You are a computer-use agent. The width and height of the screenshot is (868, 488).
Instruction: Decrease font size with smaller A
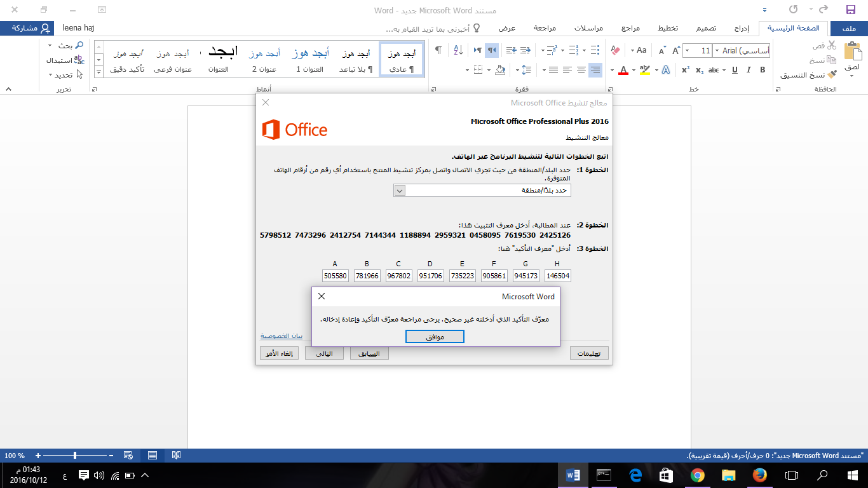pyautogui.click(x=662, y=50)
